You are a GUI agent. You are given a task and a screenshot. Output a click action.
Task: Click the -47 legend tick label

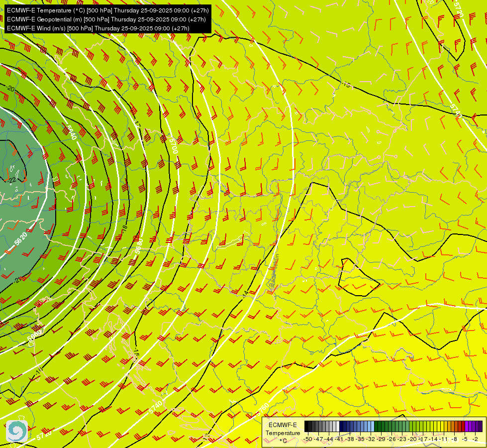[x=318, y=439]
